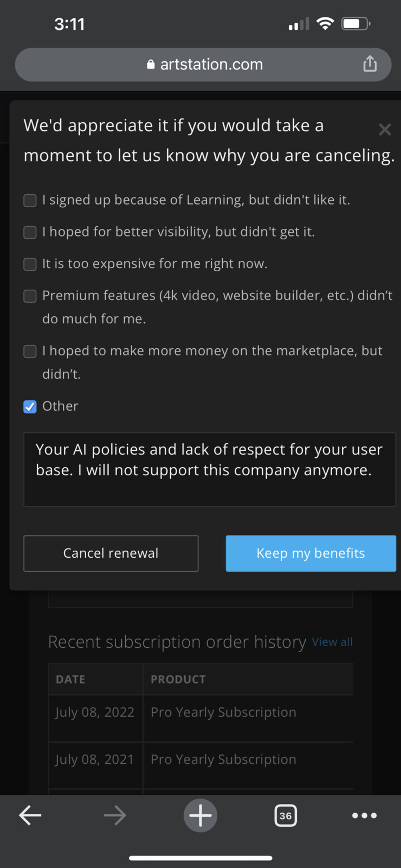Tap the share icon in address bar
Screen dimensions: 401x868
tap(370, 63)
